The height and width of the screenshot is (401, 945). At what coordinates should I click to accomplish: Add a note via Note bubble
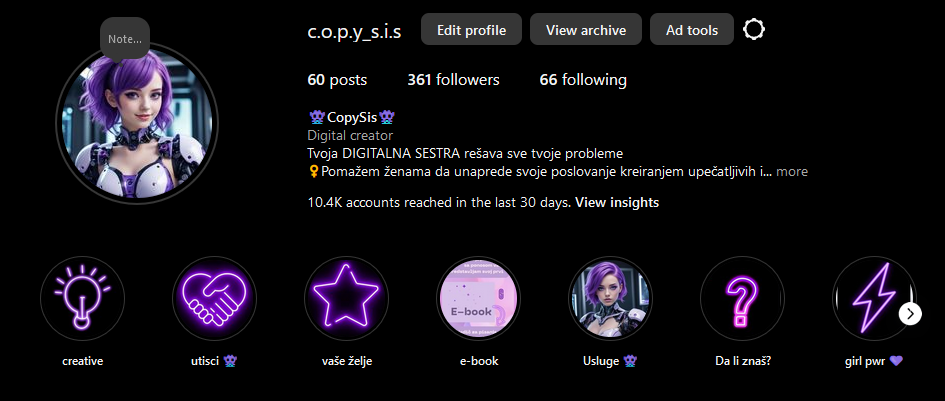pyautogui.click(x=125, y=39)
